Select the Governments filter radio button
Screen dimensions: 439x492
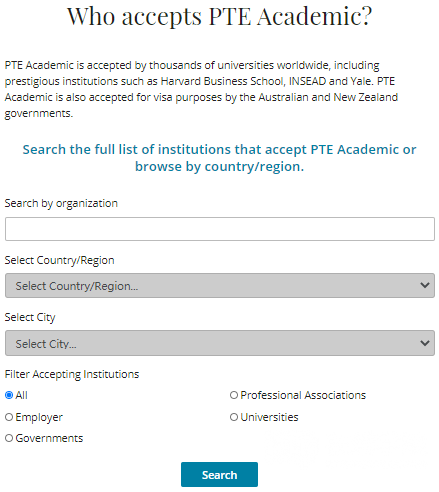point(9,438)
